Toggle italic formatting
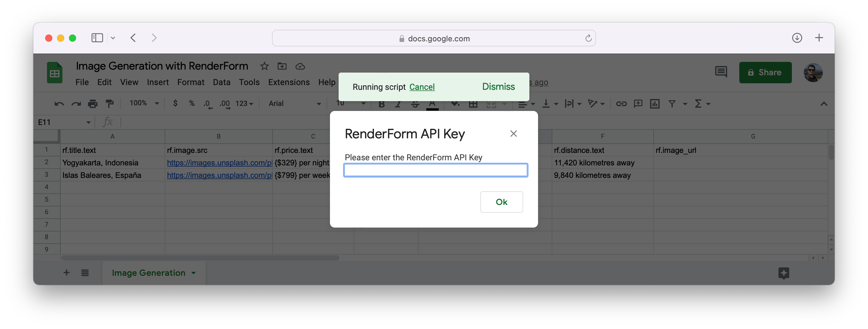The width and height of the screenshot is (868, 329). tap(398, 104)
